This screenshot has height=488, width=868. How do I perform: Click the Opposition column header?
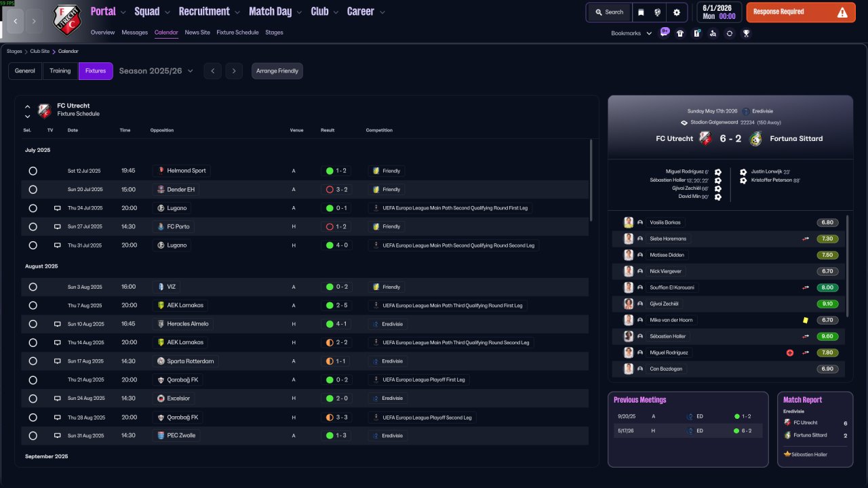pos(162,130)
